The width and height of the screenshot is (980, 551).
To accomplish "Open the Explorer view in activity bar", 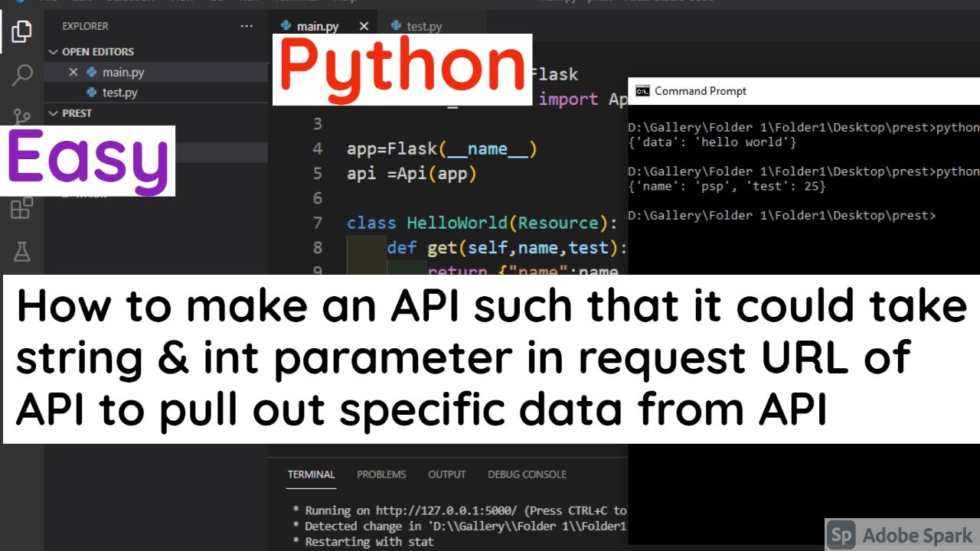I will [21, 31].
